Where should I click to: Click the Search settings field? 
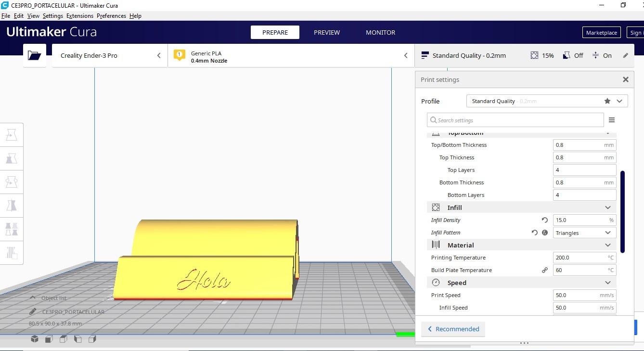coord(515,120)
